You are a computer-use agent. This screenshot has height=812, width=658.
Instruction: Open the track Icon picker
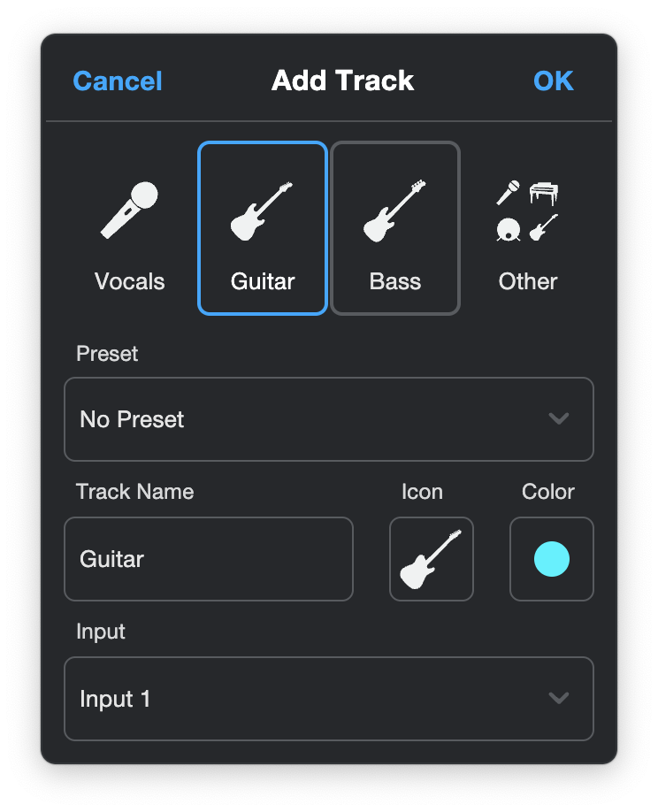tap(432, 559)
